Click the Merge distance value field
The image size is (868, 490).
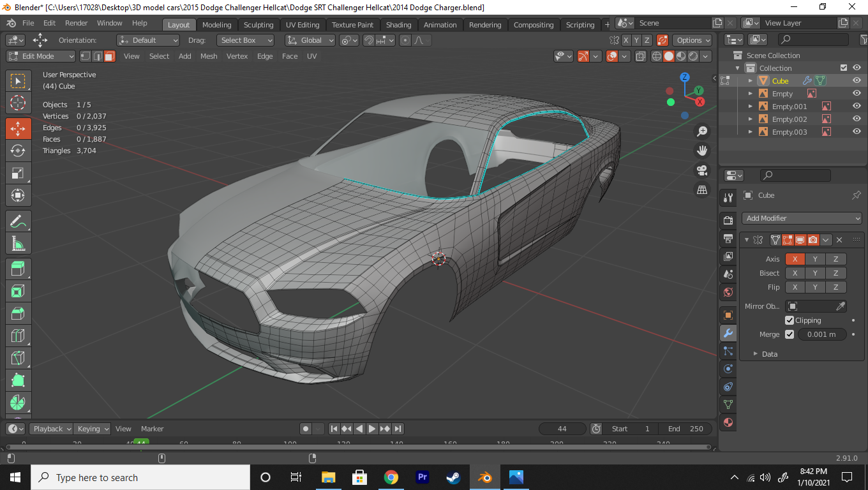821,334
